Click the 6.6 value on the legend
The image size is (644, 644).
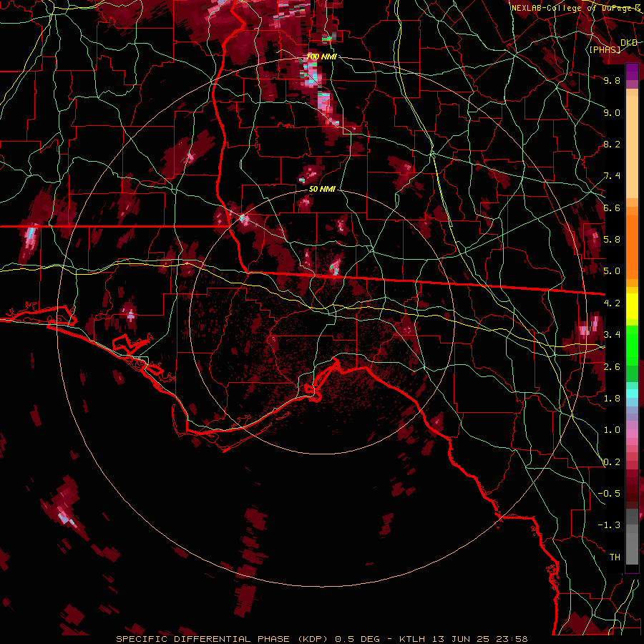(612, 208)
